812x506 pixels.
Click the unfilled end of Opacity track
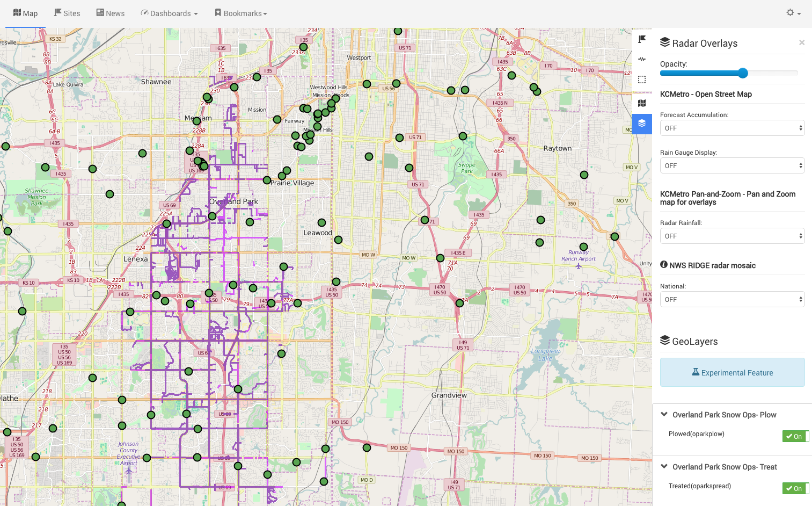(x=773, y=73)
